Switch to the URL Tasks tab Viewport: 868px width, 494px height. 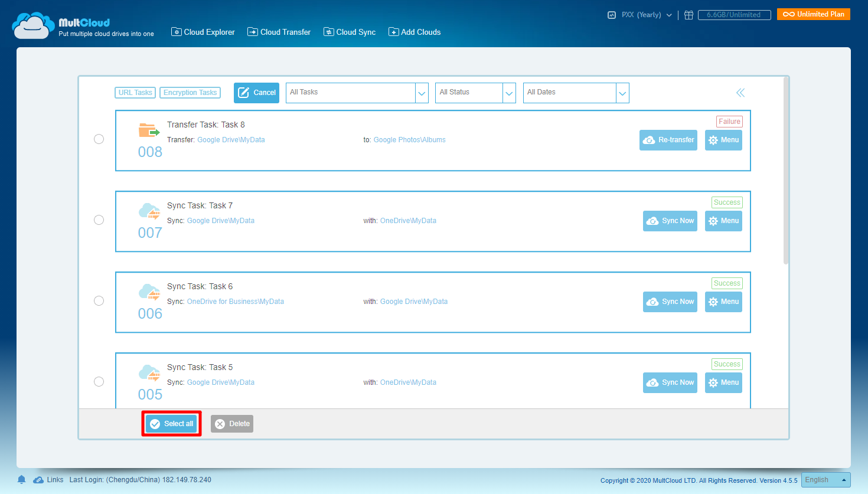pos(135,92)
